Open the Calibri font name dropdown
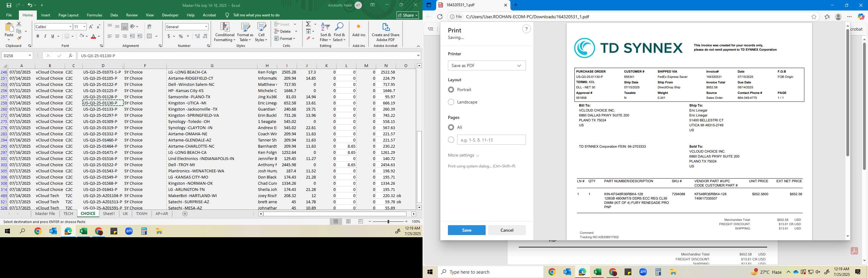 (x=70, y=27)
